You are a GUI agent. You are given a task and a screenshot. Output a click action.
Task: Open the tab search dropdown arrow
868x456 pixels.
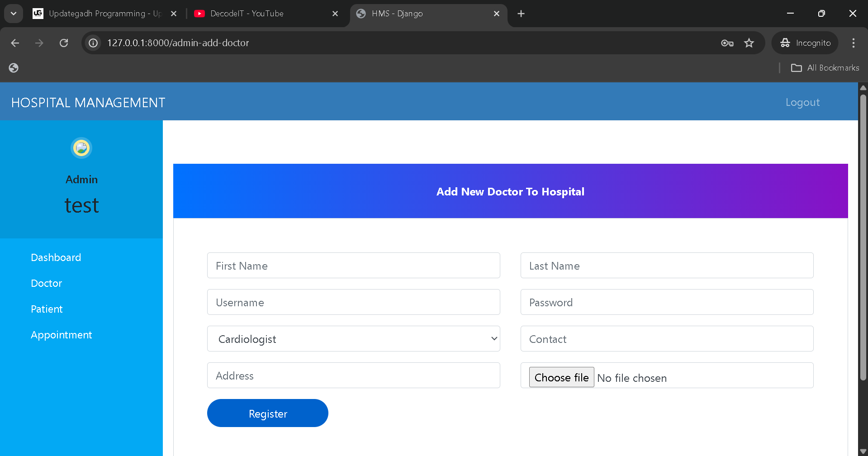point(14,14)
